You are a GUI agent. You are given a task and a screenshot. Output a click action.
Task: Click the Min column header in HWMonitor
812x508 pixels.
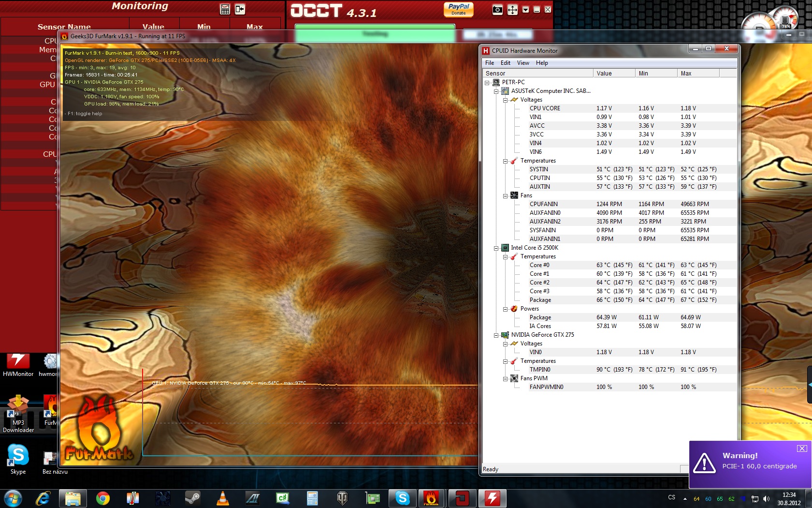coord(656,74)
